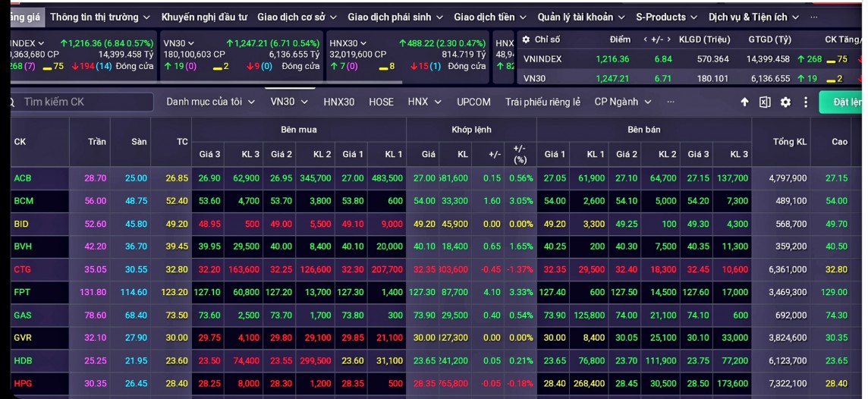
Task: Click the upward arrow icon in toolbar
Action: pos(744,102)
